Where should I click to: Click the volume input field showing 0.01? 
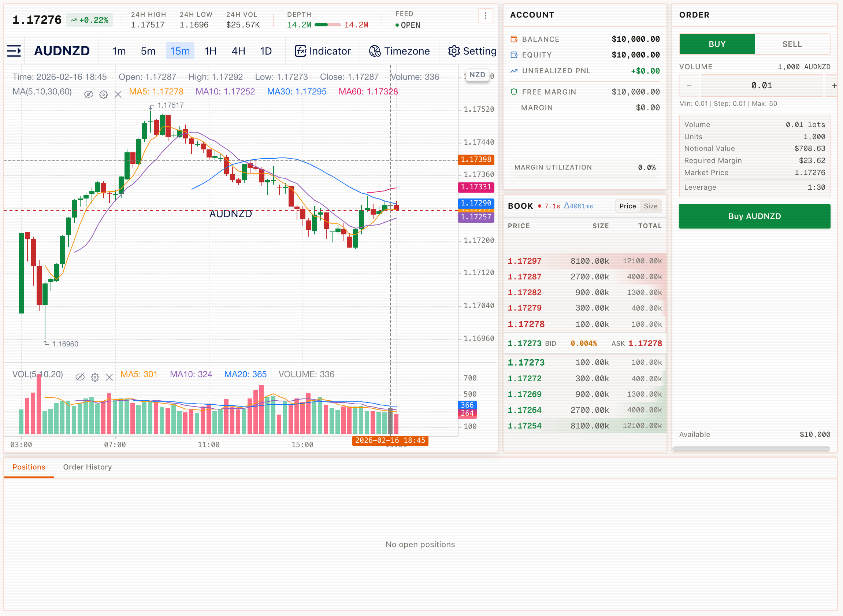point(762,85)
